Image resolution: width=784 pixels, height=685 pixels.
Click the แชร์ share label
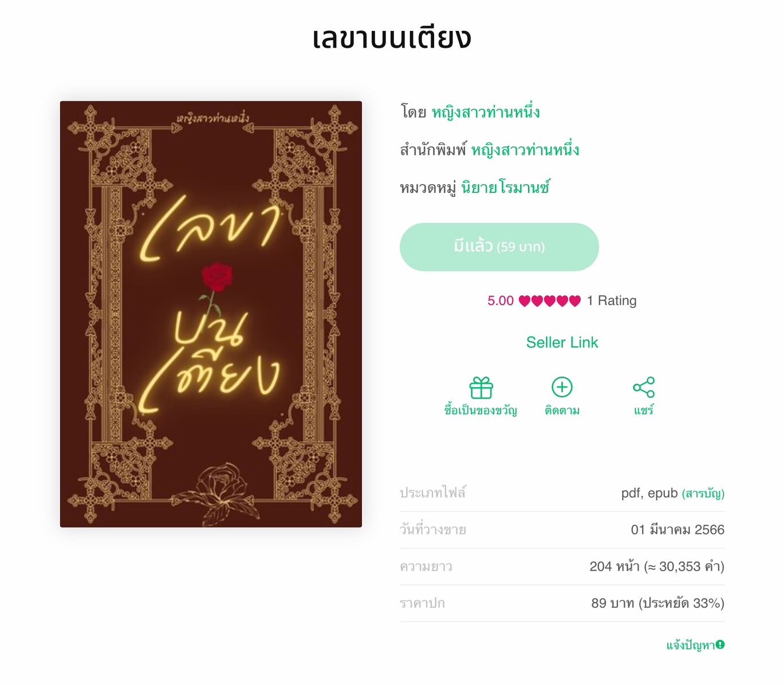coord(644,410)
